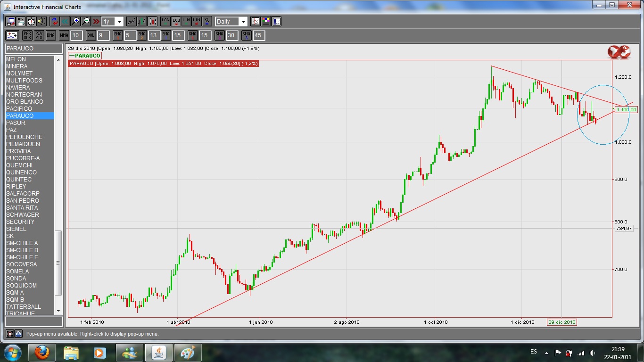The width and height of the screenshot is (644, 362).
Task: Open the color palette settings icon
Action: click(266, 21)
